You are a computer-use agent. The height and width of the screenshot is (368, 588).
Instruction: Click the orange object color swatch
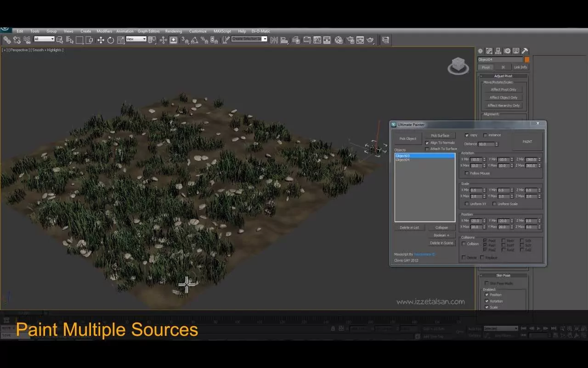tap(527, 59)
